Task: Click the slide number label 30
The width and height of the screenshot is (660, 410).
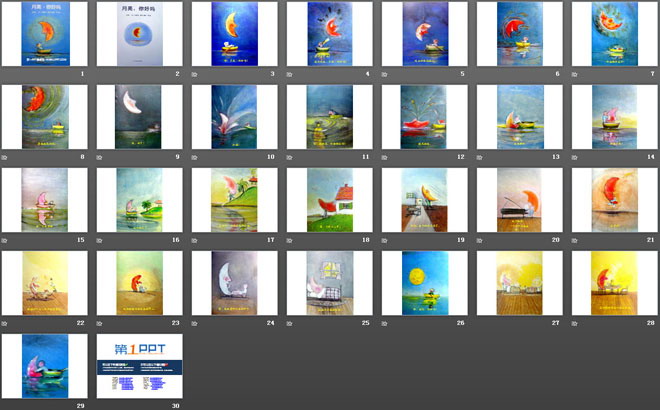Action: [x=176, y=406]
